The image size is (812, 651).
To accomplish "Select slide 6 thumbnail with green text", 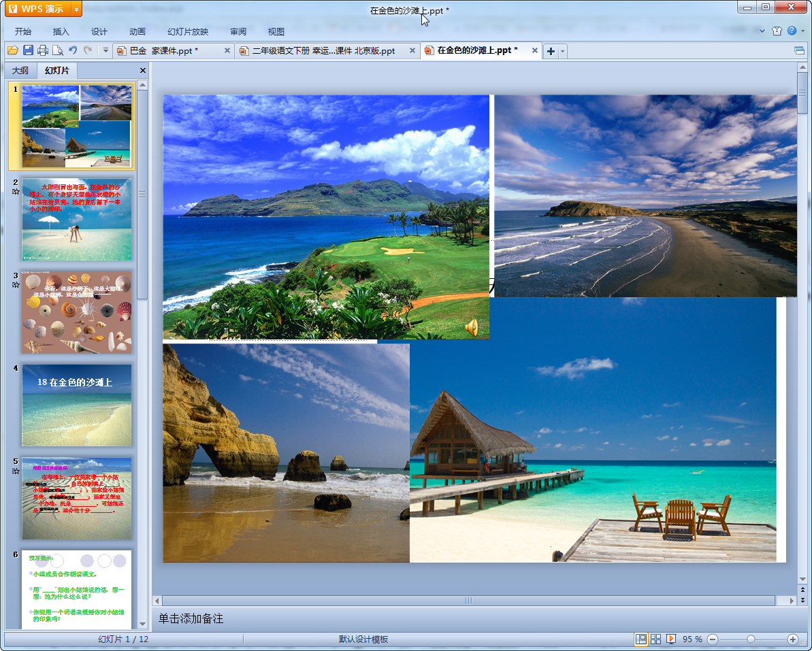I will (77, 589).
